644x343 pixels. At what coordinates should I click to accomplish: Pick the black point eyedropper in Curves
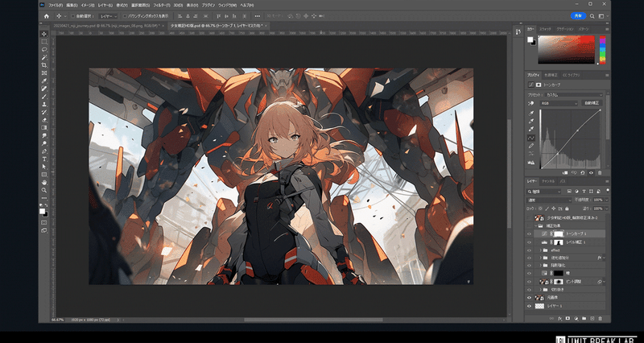click(x=531, y=113)
